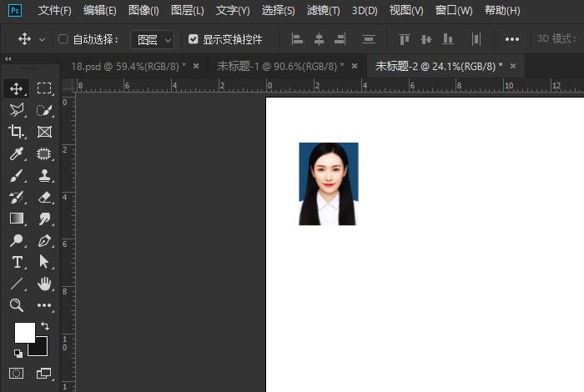Screen dimensions: 584x392
Task: Open the 文件(F) menu
Action: point(54,10)
